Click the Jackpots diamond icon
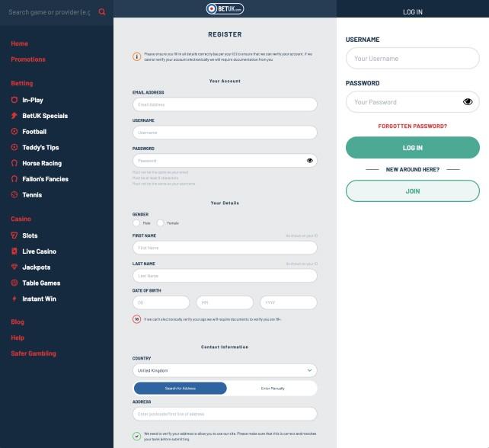489x448 pixels. (14, 267)
